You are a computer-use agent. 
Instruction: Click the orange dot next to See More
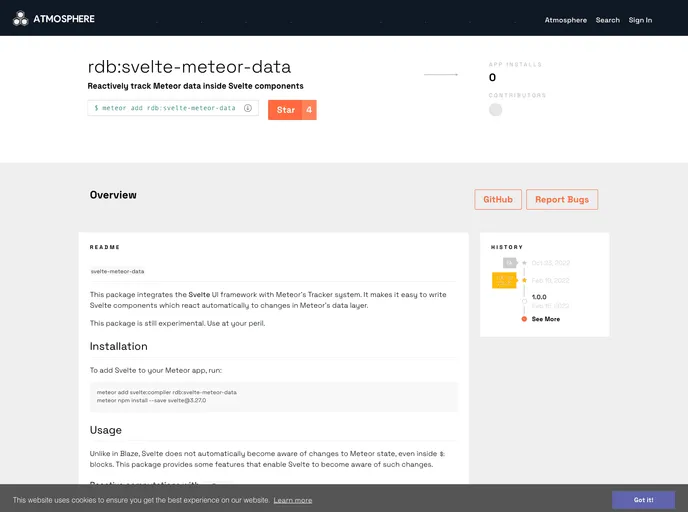pos(524,319)
